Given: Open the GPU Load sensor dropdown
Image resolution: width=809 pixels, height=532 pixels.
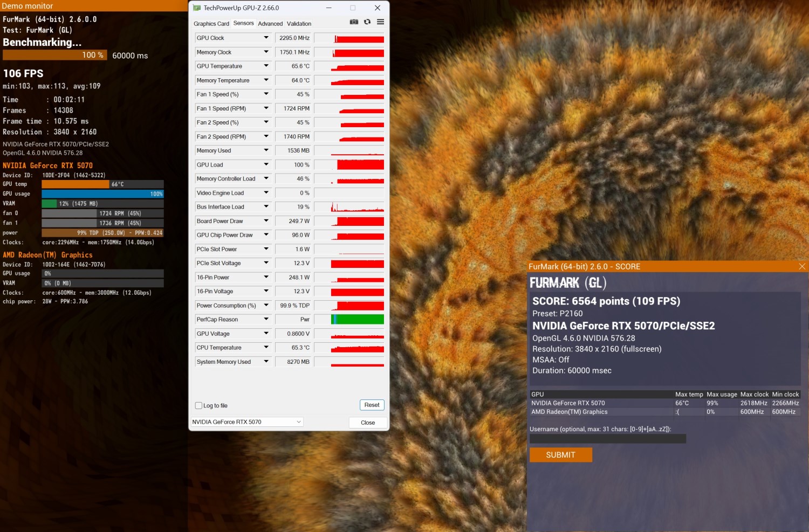Looking at the screenshot, I should click(266, 164).
